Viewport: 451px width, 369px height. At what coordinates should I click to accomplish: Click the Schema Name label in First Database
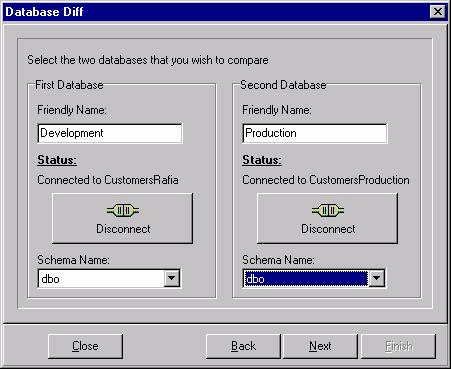73,260
